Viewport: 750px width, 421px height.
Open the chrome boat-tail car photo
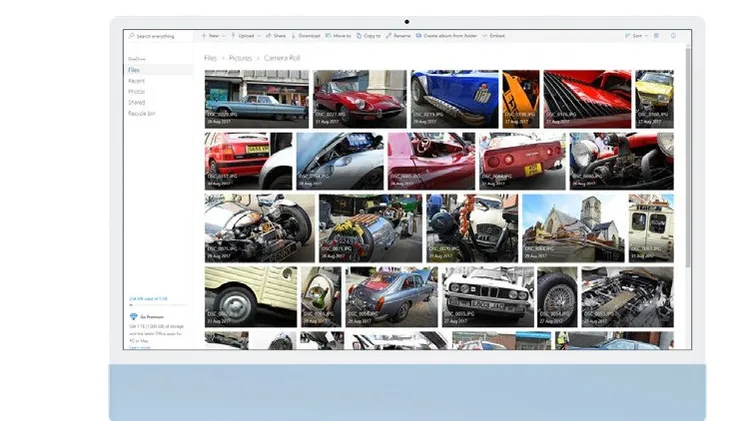pos(371,228)
